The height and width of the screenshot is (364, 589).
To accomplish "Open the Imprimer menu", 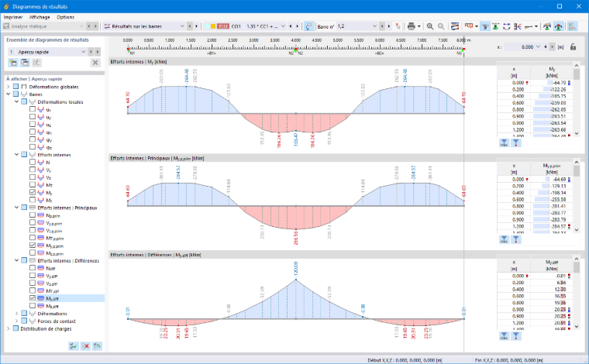I will (13, 17).
